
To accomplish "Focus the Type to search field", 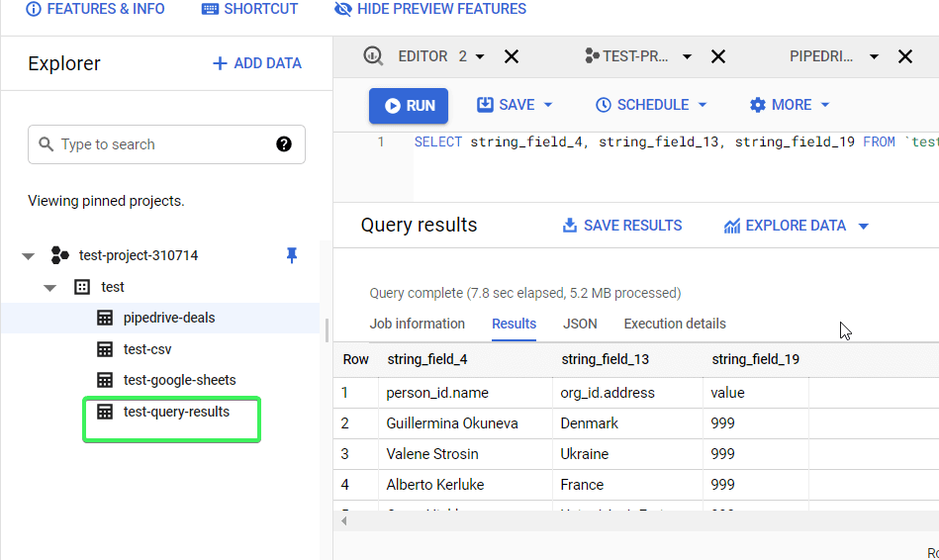I will (166, 144).
